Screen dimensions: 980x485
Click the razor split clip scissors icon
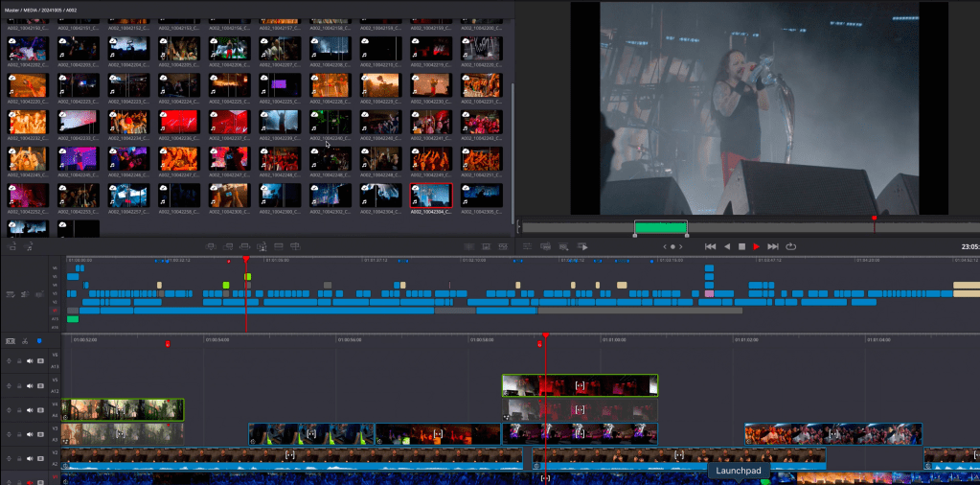pyautogui.click(x=24, y=340)
